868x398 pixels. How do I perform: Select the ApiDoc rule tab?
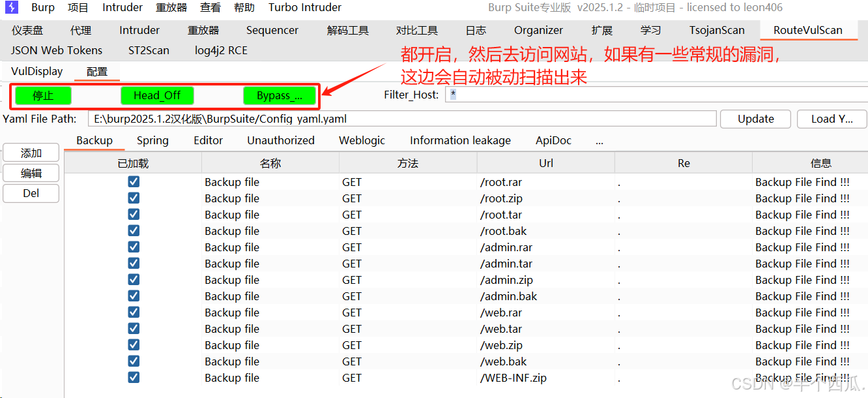pos(554,140)
